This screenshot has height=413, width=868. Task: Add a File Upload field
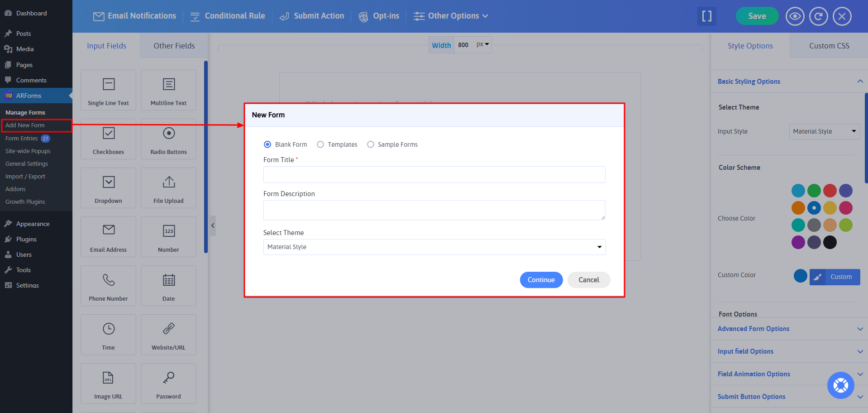click(168, 188)
